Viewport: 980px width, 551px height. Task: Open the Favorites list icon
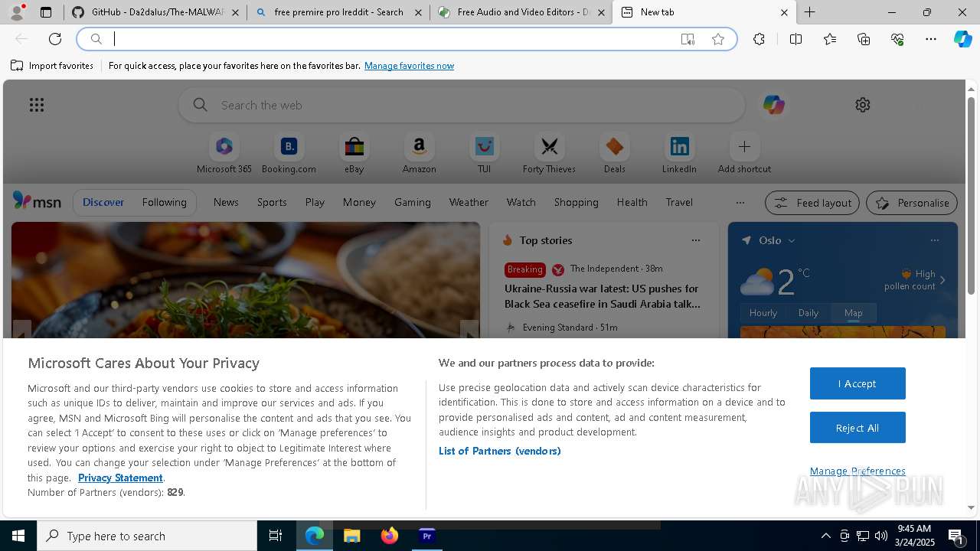pos(830,39)
